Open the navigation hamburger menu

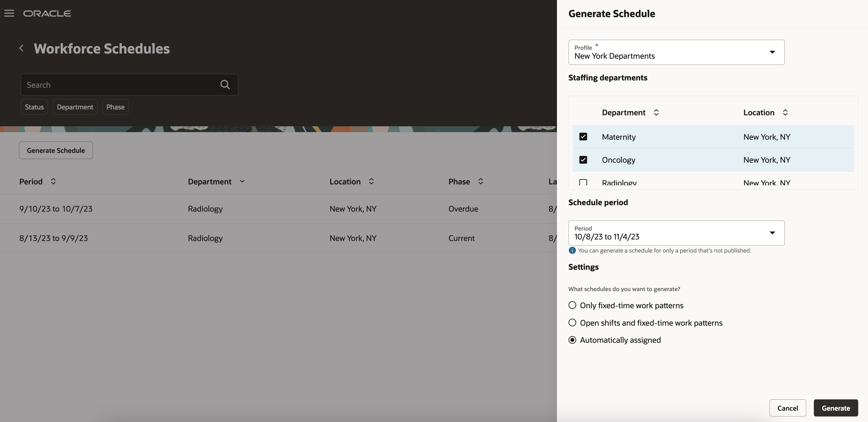click(x=9, y=13)
